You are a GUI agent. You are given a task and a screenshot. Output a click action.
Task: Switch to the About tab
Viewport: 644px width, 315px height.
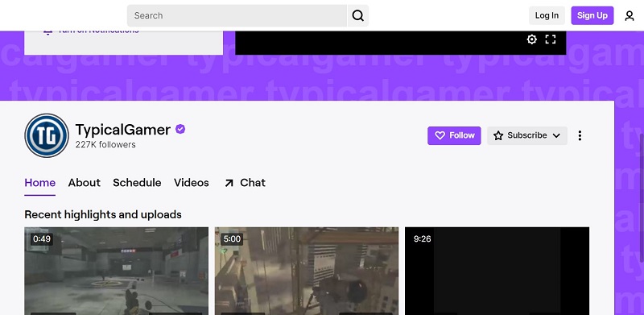coord(85,183)
